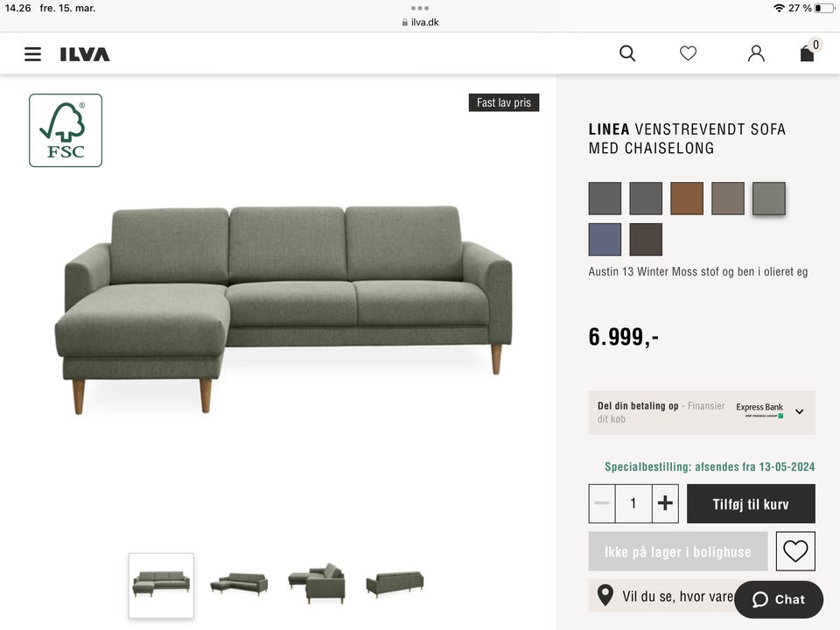
Task: Open the user account icon
Action: point(756,53)
